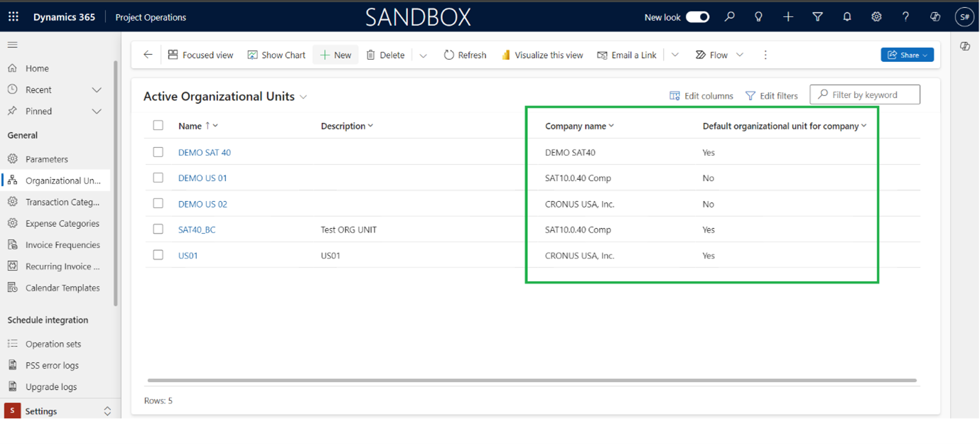Image resolution: width=980 pixels, height=444 pixels.
Task: Click Show Chart command
Action: pos(276,55)
